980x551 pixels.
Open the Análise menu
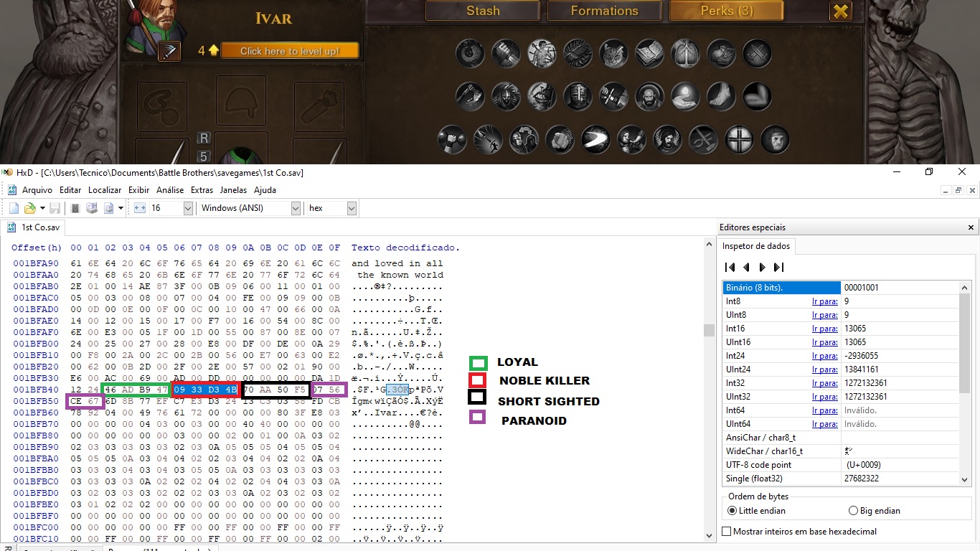(170, 190)
